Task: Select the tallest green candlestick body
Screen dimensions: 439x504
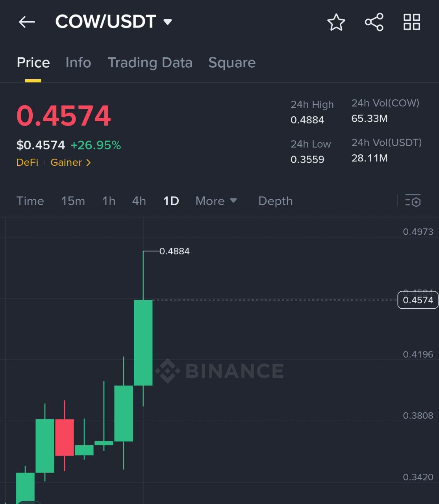Action: 143,343
